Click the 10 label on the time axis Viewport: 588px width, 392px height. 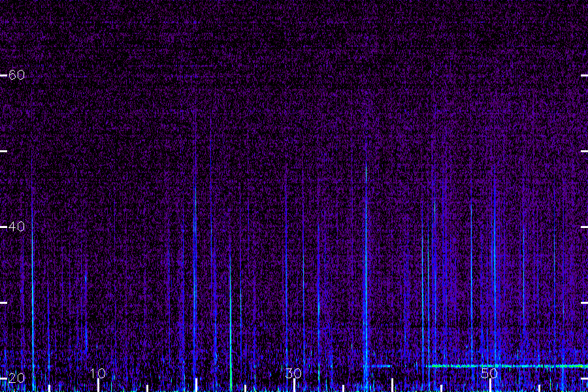tap(98, 373)
